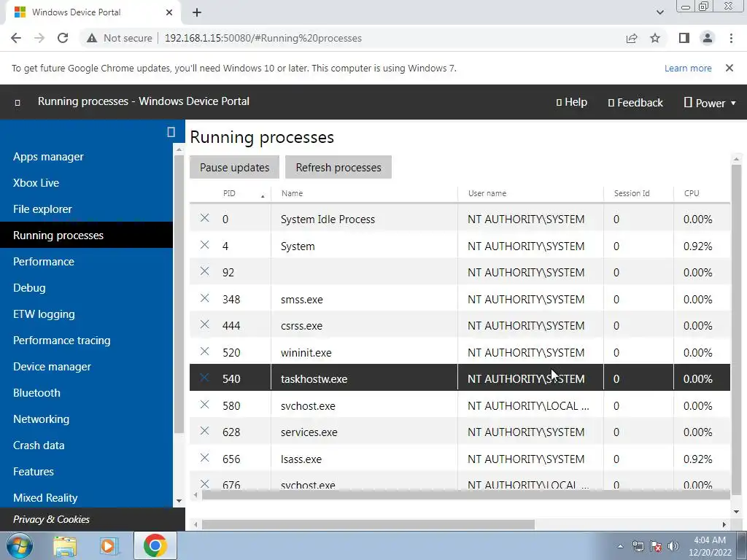This screenshot has height=560, width=747.
Task: Share this page icon in address bar
Action: [x=632, y=38]
